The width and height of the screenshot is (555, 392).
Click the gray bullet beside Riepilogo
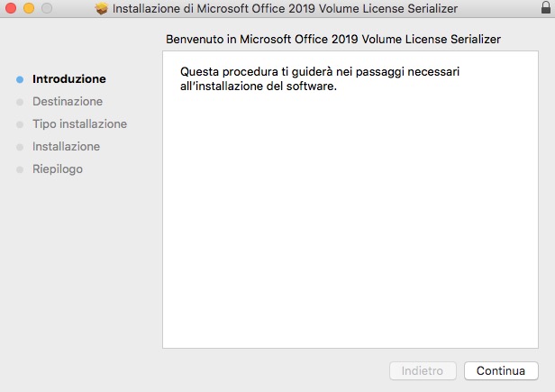[20, 169]
